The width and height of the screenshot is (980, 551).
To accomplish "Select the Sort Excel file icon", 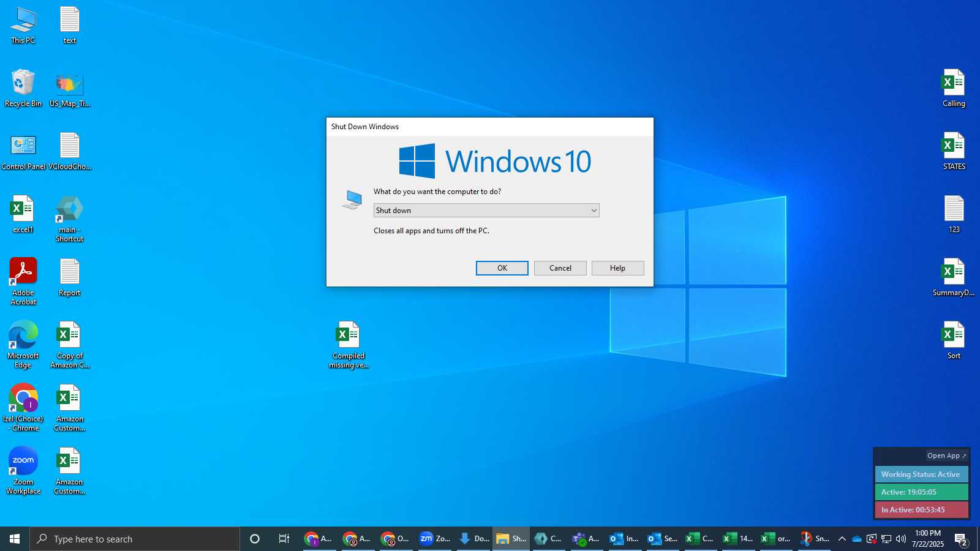I will (x=954, y=340).
